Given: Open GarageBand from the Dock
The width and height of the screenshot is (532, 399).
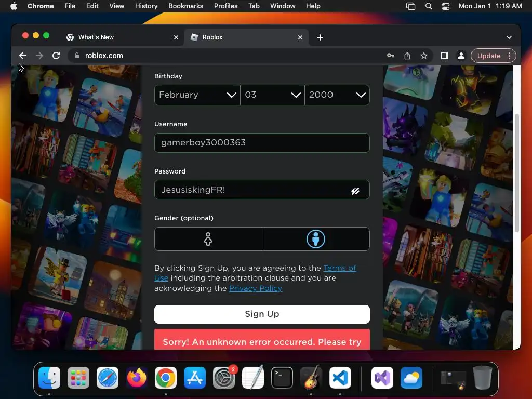Looking at the screenshot, I should [x=311, y=378].
